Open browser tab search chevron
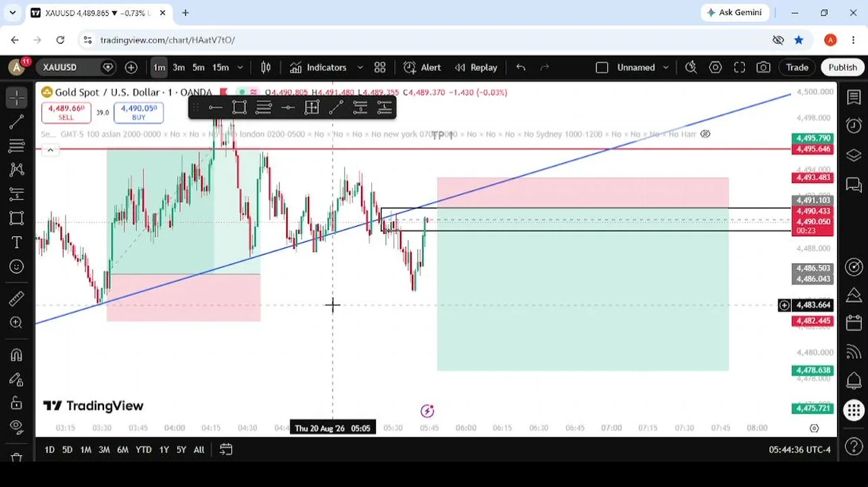This screenshot has width=868, height=487. [12, 12]
